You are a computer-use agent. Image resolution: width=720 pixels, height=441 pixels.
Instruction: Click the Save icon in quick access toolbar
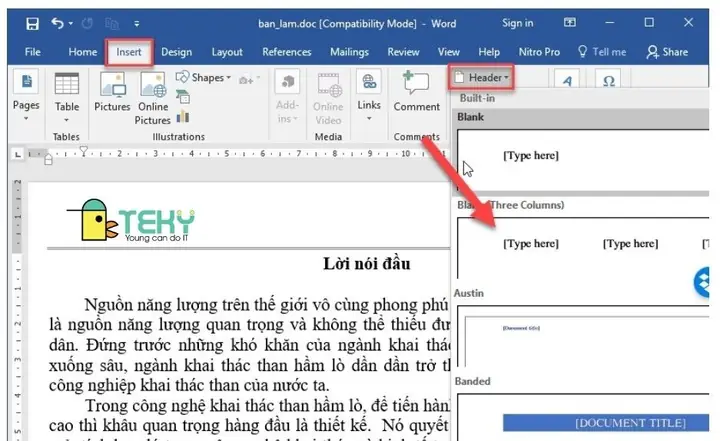click(32, 23)
